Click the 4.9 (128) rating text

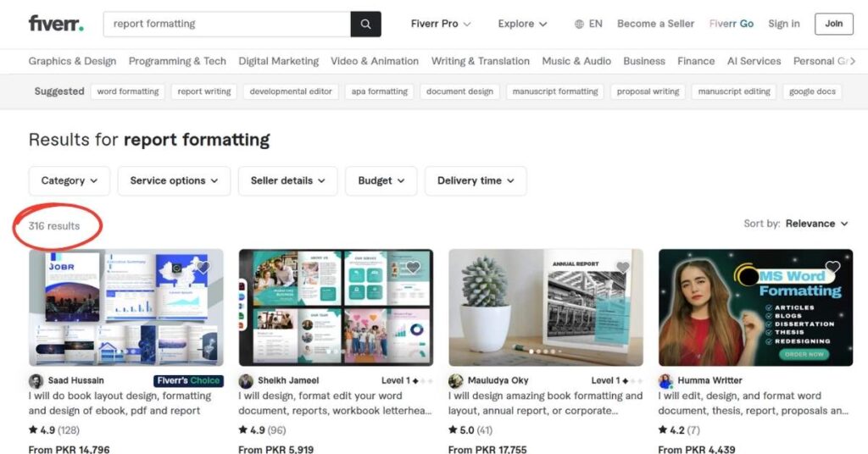tap(54, 429)
